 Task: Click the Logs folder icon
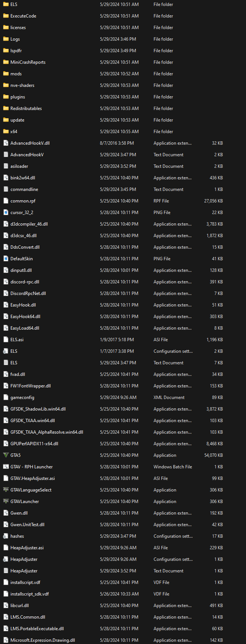[6, 39]
